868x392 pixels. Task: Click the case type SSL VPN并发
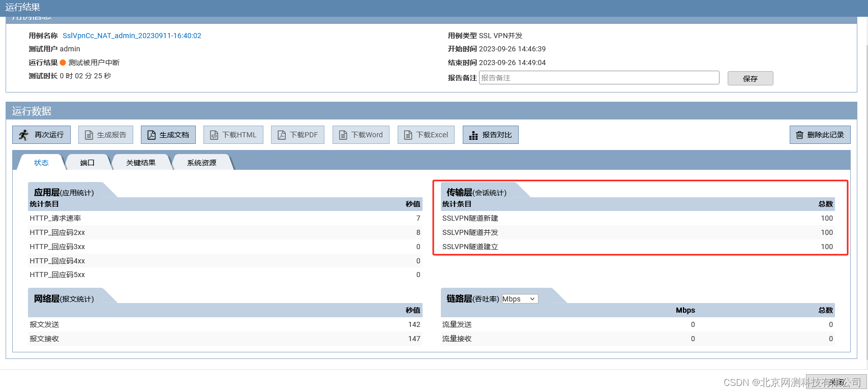click(501, 36)
